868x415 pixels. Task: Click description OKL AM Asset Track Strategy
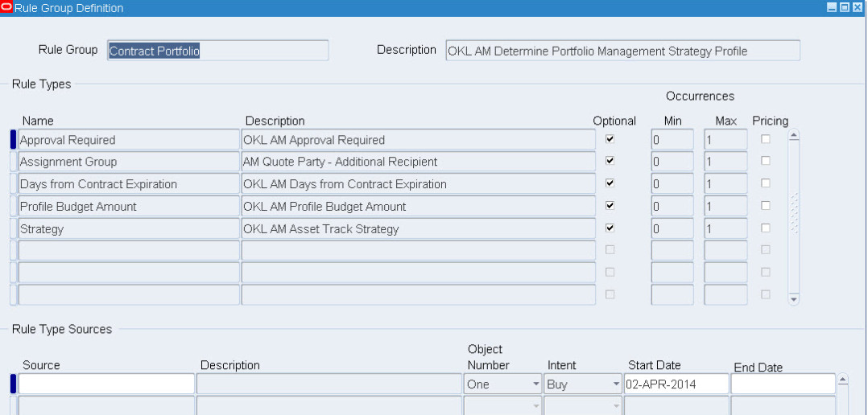(x=419, y=228)
